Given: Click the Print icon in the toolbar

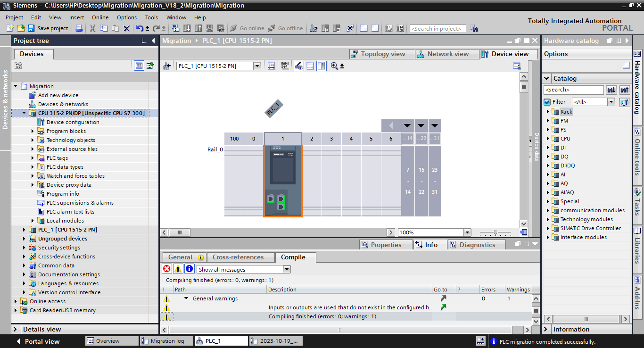Looking at the screenshot, I should pyautogui.click(x=79, y=28).
